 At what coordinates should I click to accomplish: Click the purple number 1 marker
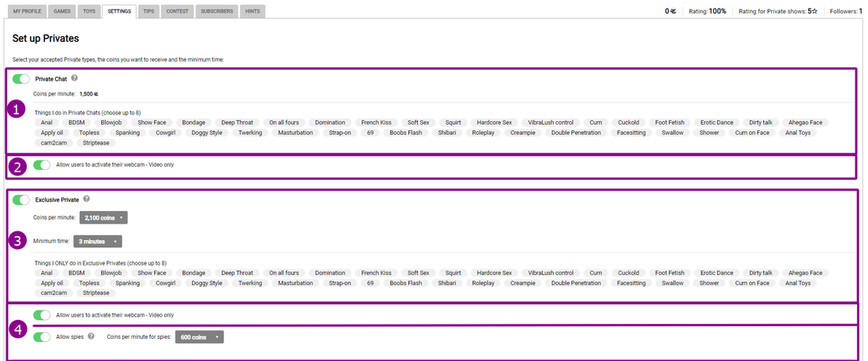pyautogui.click(x=18, y=109)
